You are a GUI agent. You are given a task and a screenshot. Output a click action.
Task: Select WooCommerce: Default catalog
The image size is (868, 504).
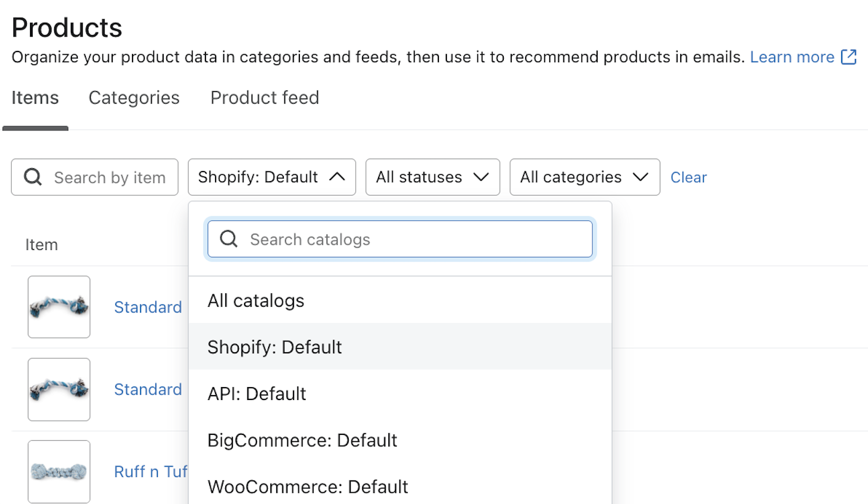click(x=308, y=487)
